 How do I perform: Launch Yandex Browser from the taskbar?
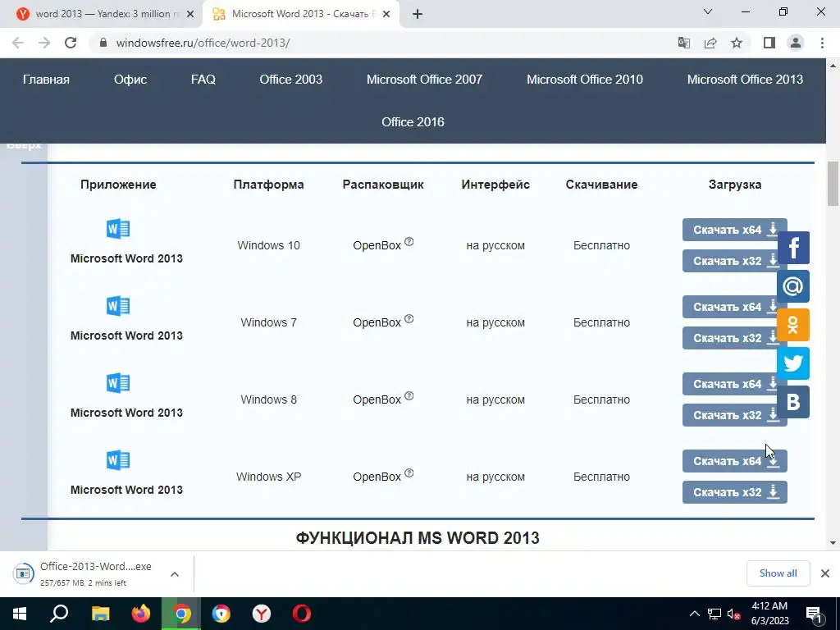pyautogui.click(x=262, y=614)
